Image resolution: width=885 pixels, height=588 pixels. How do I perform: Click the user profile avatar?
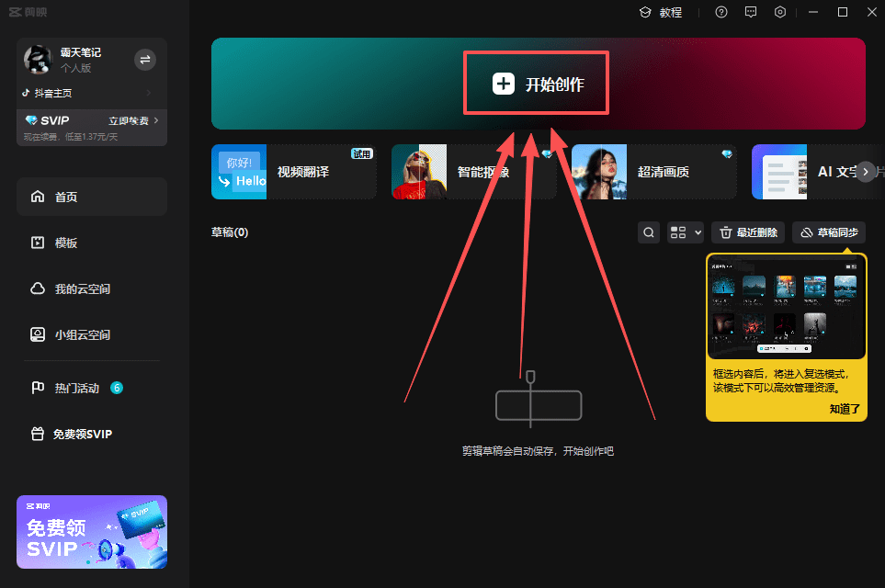click(x=38, y=60)
